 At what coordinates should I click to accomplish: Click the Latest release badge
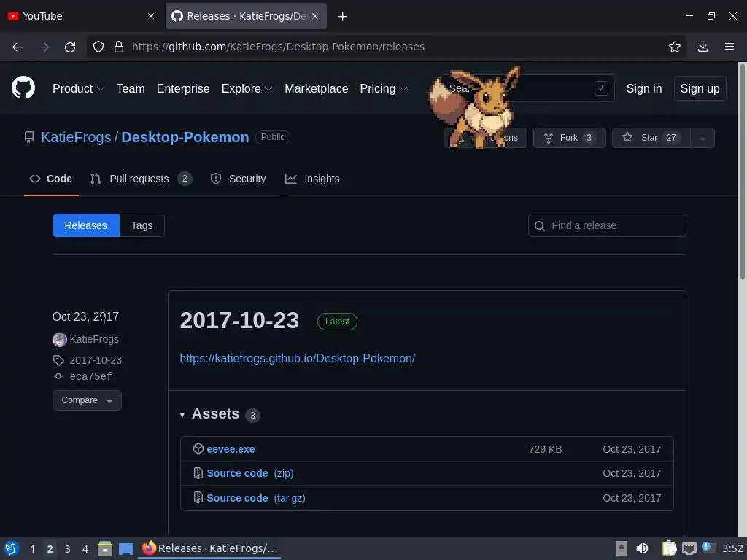click(337, 322)
